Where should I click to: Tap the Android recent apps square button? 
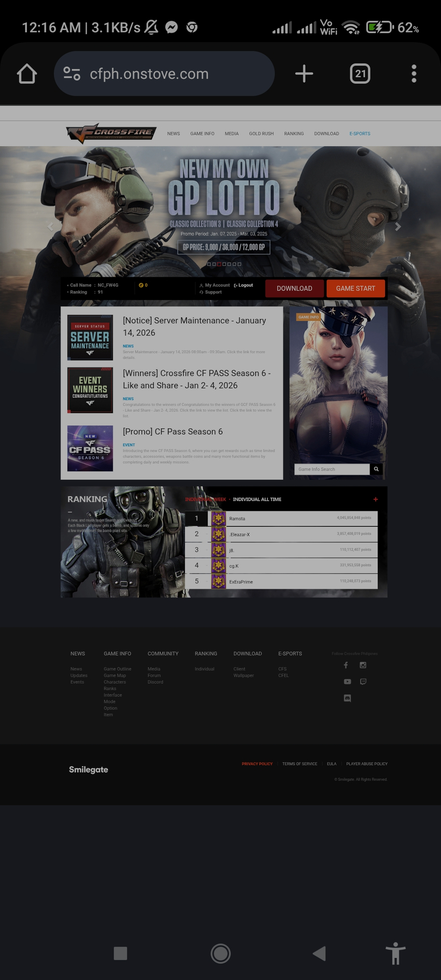(x=120, y=953)
